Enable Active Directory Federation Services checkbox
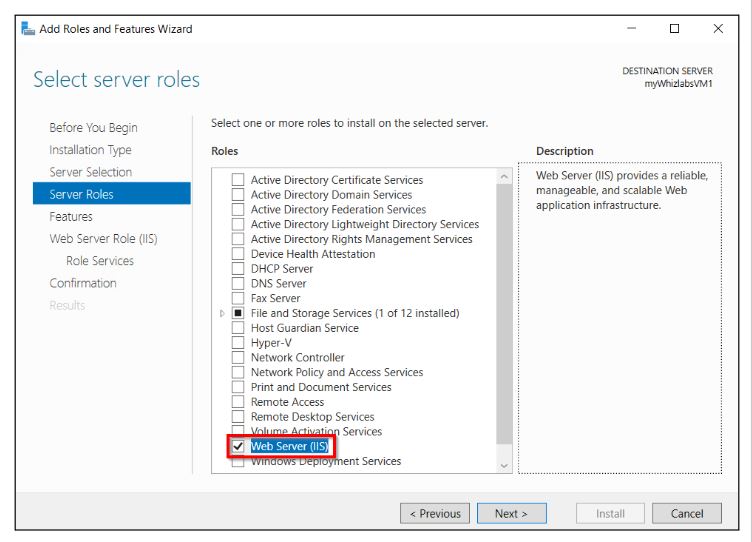This screenshot has width=752, height=542. (x=238, y=209)
